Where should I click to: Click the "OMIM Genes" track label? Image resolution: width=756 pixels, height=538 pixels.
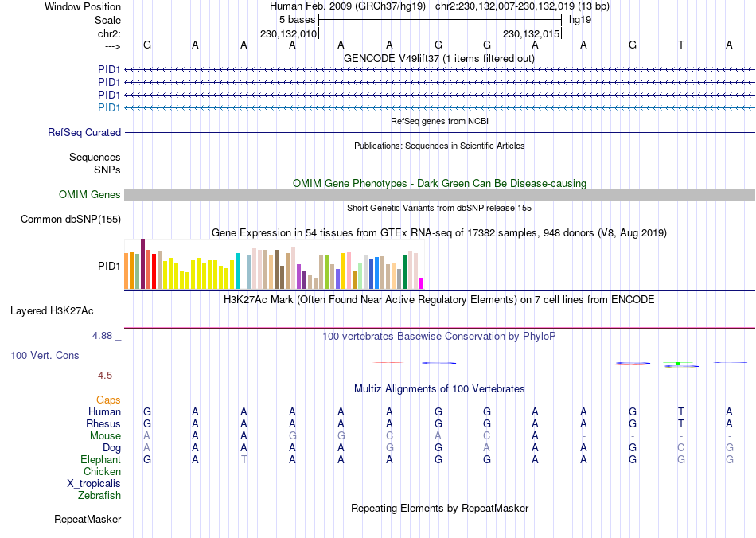[89, 194]
